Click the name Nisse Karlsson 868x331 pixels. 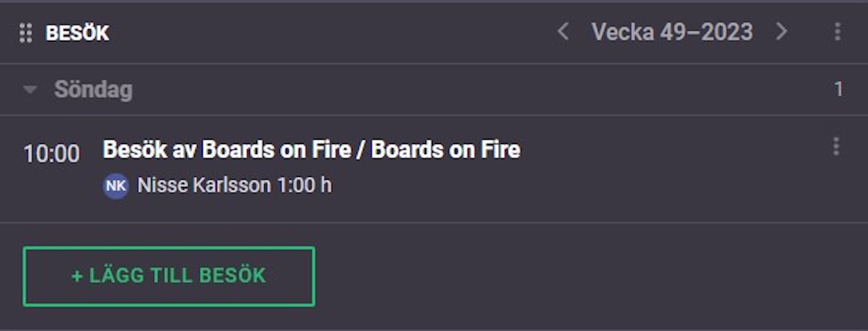[204, 185]
